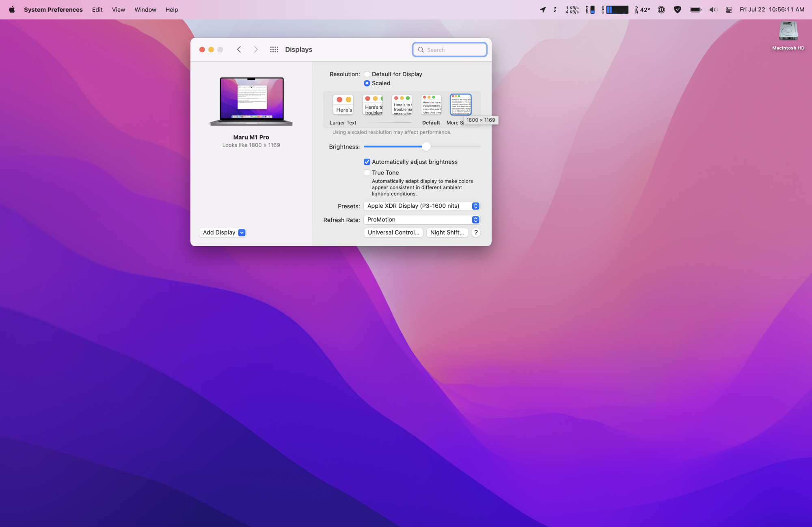Viewport: 812px width, 527px height.
Task: Click the Brightness slider knob
Action: click(x=426, y=146)
